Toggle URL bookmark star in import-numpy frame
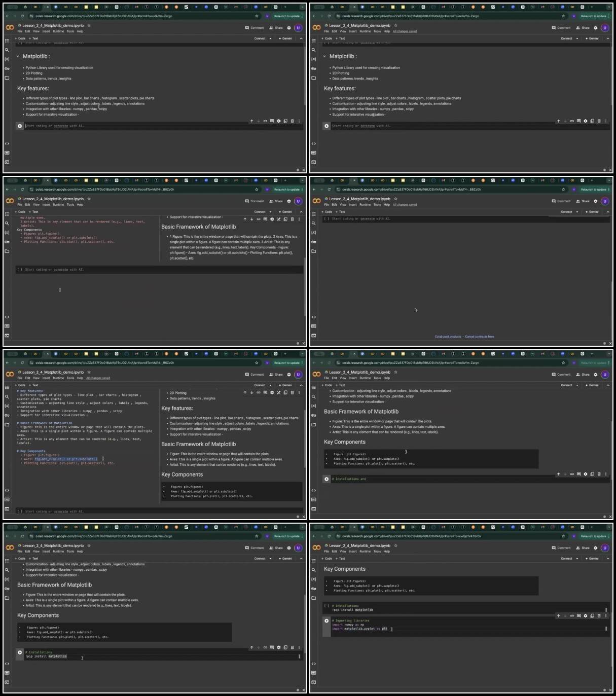This screenshot has width=616, height=696. (563, 536)
